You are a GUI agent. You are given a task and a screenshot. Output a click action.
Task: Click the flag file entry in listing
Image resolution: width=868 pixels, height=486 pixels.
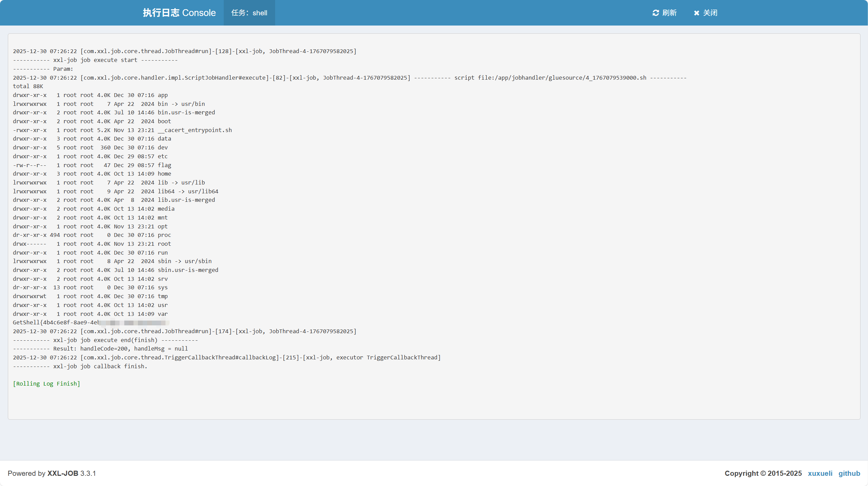point(164,165)
